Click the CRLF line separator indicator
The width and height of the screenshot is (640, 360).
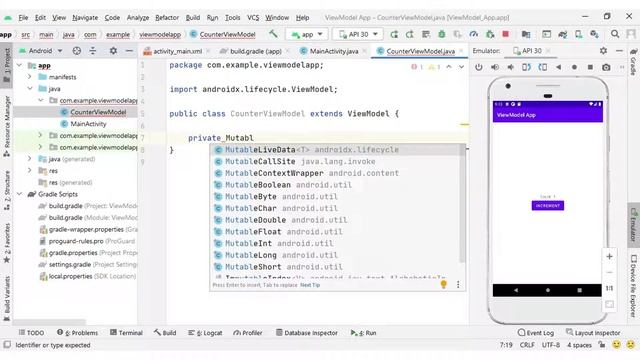(527, 345)
